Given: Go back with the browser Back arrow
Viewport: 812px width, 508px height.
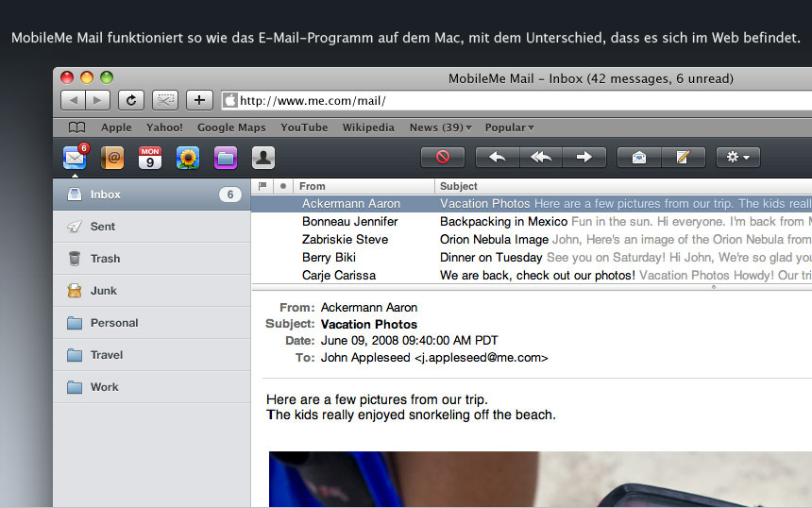Looking at the screenshot, I should click(x=73, y=100).
